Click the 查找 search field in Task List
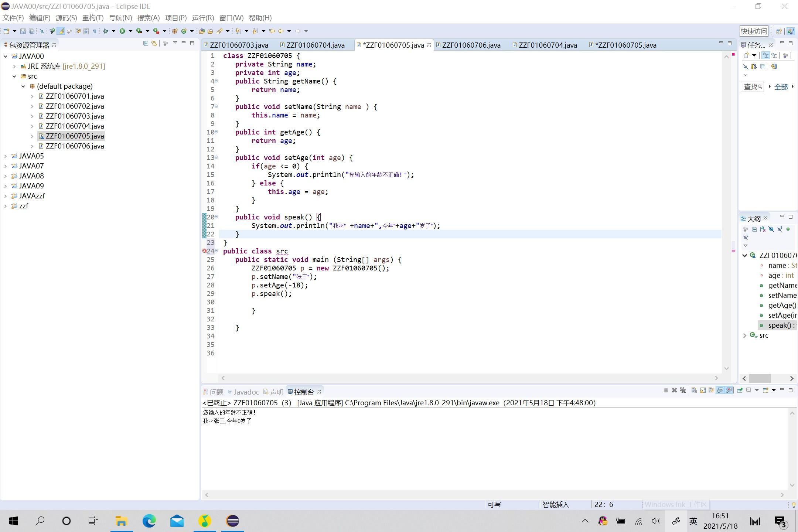This screenshot has width=798, height=532. (x=752, y=87)
